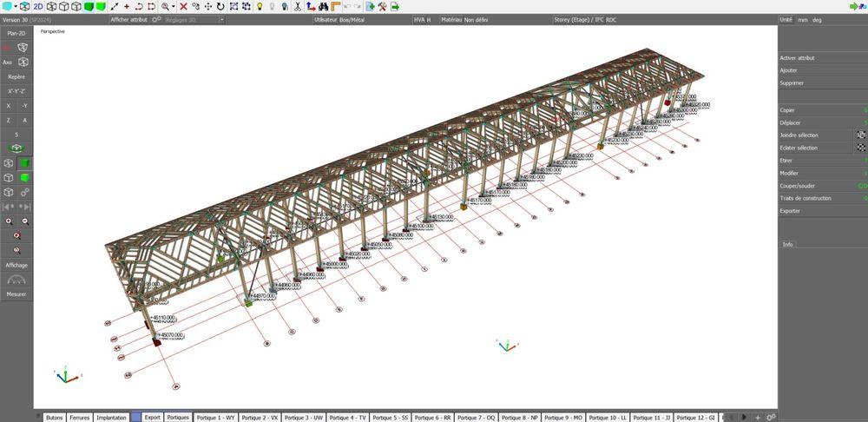Viewport: 868px width, 422px height.
Task: Open the Ferrures tab
Action: (79, 417)
